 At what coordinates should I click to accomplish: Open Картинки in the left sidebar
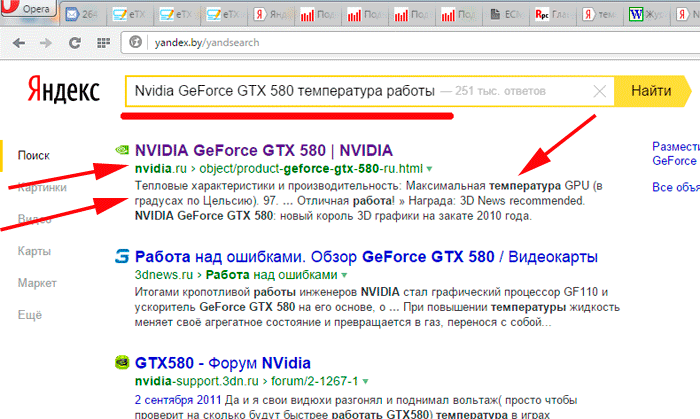[42, 187]
